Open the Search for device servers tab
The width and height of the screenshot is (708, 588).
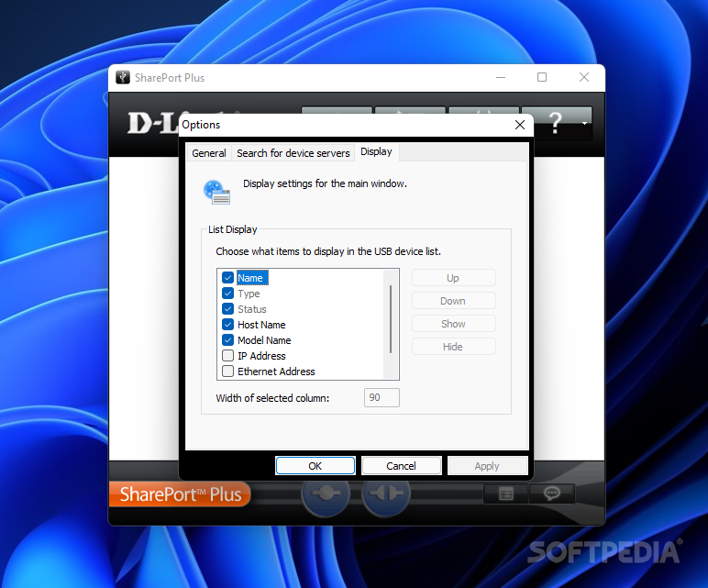tap(293, 153)
